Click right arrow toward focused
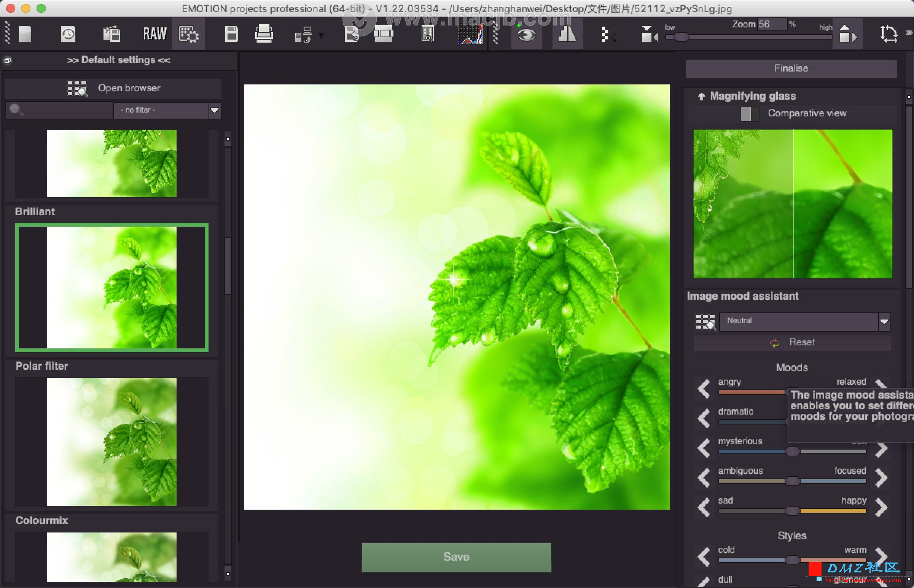This screenshot has width=914, height=588. pyautogui.click(x=881, y=478)
